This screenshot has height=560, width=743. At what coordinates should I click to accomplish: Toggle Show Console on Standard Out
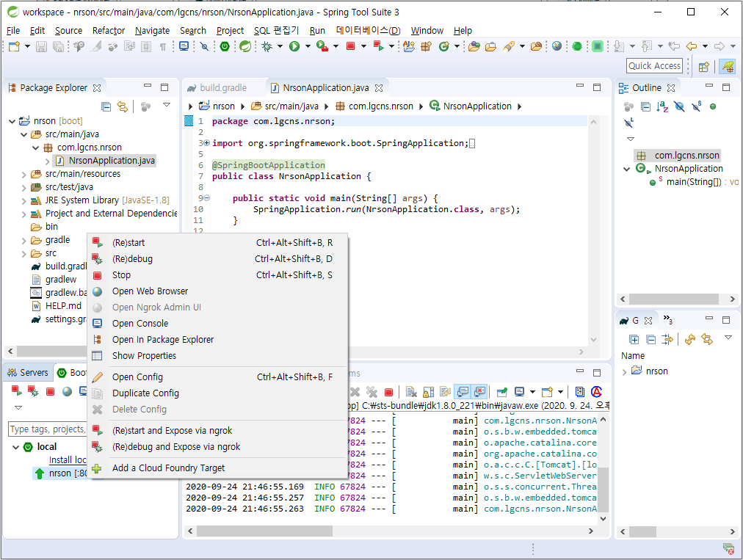pyautogui.click(x=463, y=392)
